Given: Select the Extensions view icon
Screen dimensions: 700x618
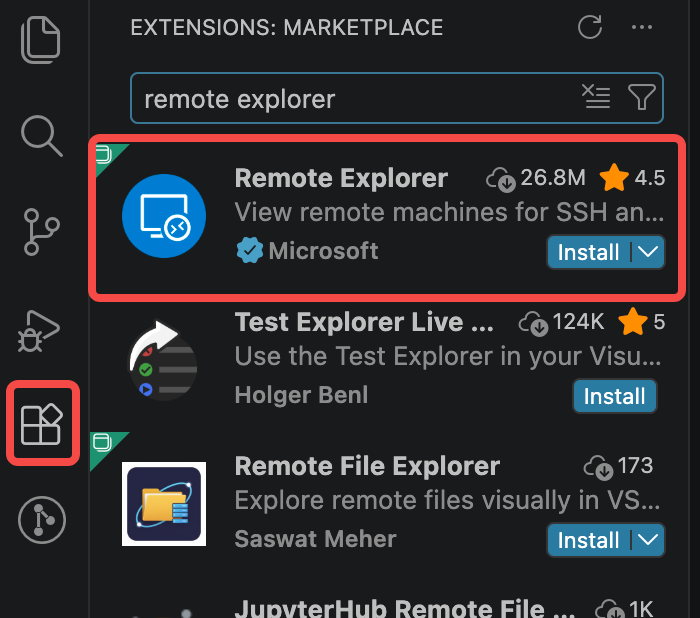Looking at the screenshot, I should tap(42, 423).
